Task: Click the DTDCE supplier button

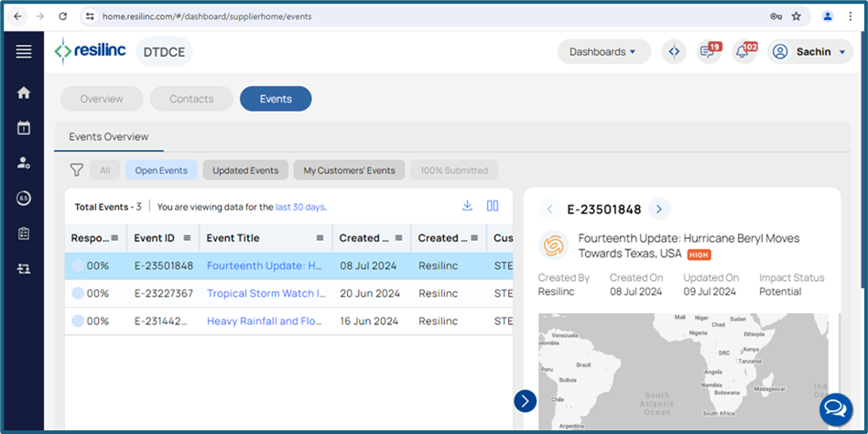Action: click(165, 51)
